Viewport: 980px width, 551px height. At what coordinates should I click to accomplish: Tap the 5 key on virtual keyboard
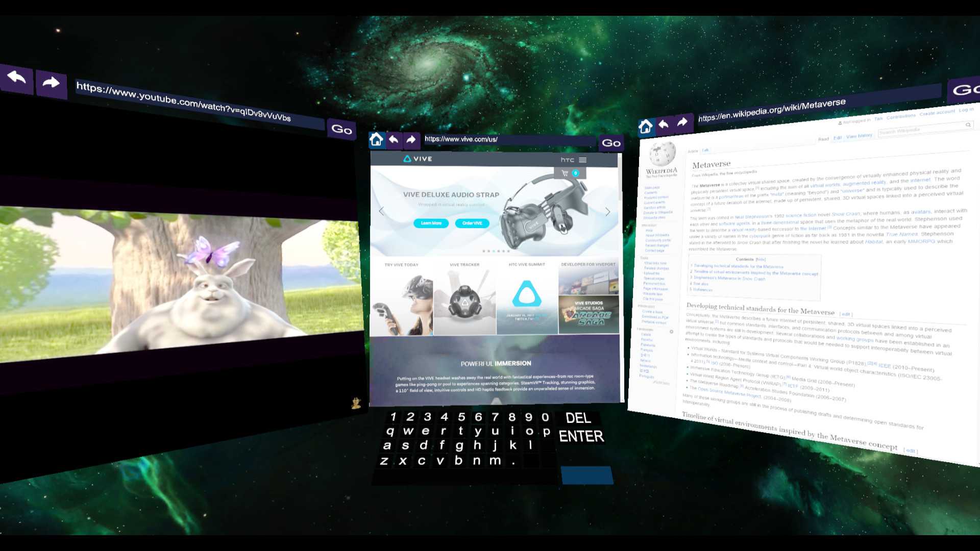pyautogui.click(x=461, y=417)
